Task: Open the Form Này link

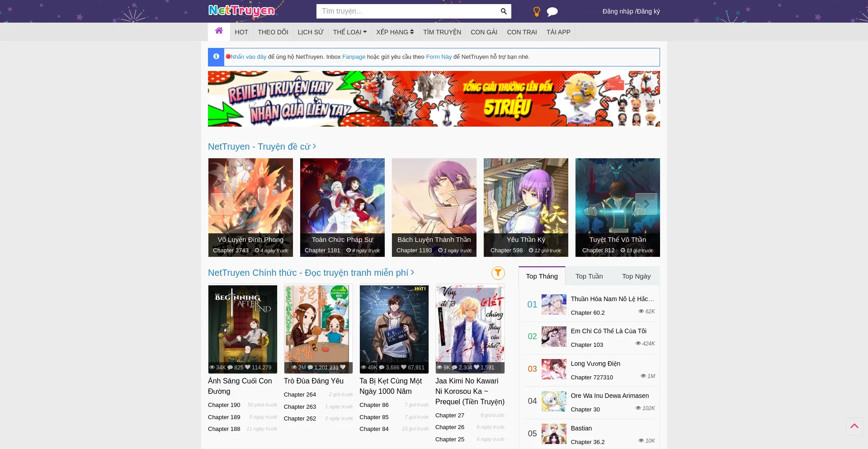Action: (439, 57)
